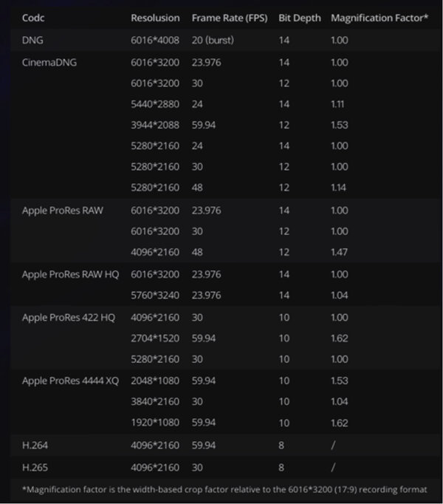The width and height of the screenshot is (443, 504).
Task: Select the 20 (burst) frame rate cell
Action: 213,40
